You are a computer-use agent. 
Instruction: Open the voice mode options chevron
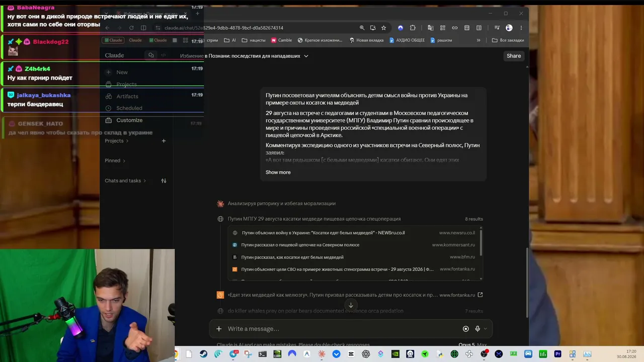485,329
